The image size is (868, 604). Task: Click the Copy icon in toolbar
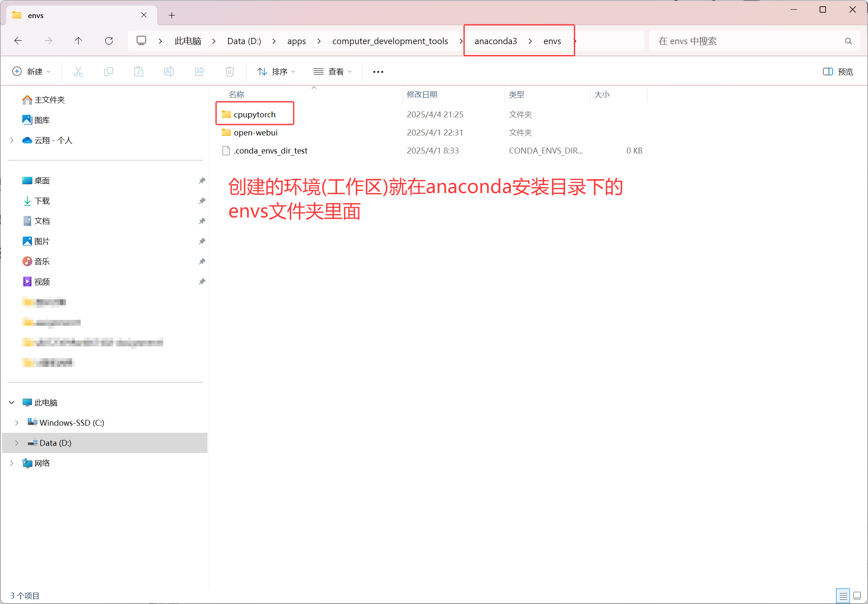[x=109, y=72]
